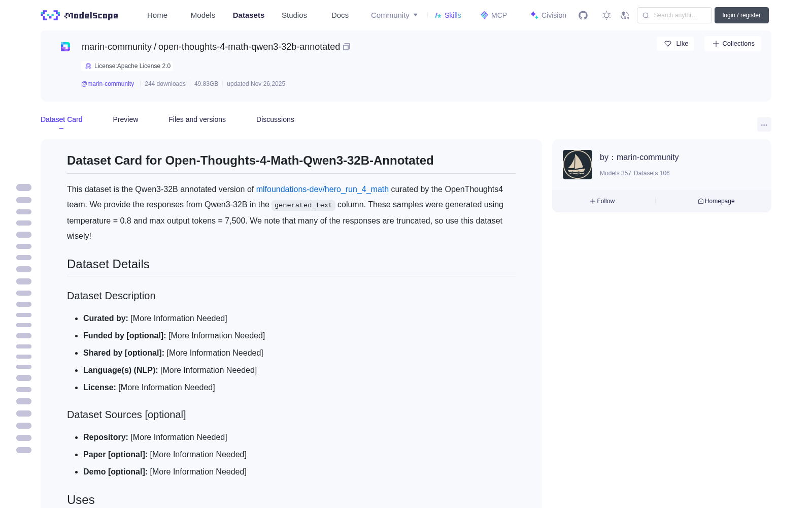
Task: Copy dataset name with the copy icon
Action: (347, 47)
